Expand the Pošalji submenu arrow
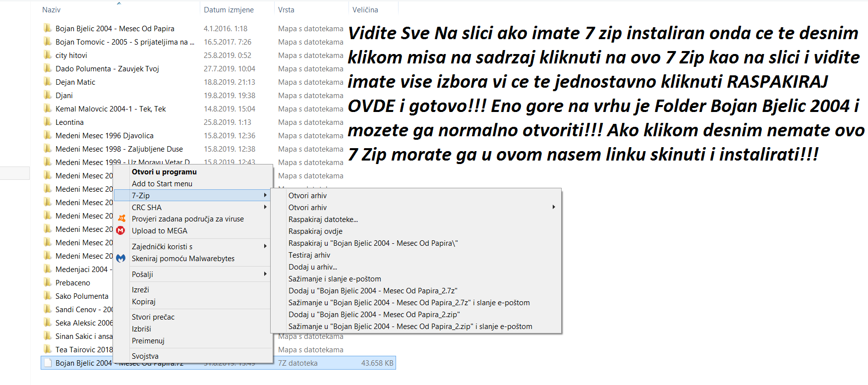The width and height of the screenshot is (868, 385). pos(265,274)
